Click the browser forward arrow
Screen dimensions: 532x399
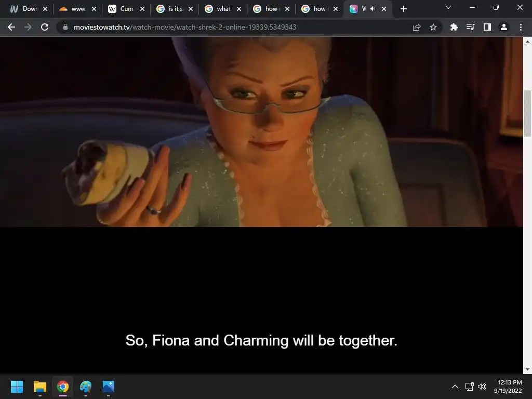28,27
